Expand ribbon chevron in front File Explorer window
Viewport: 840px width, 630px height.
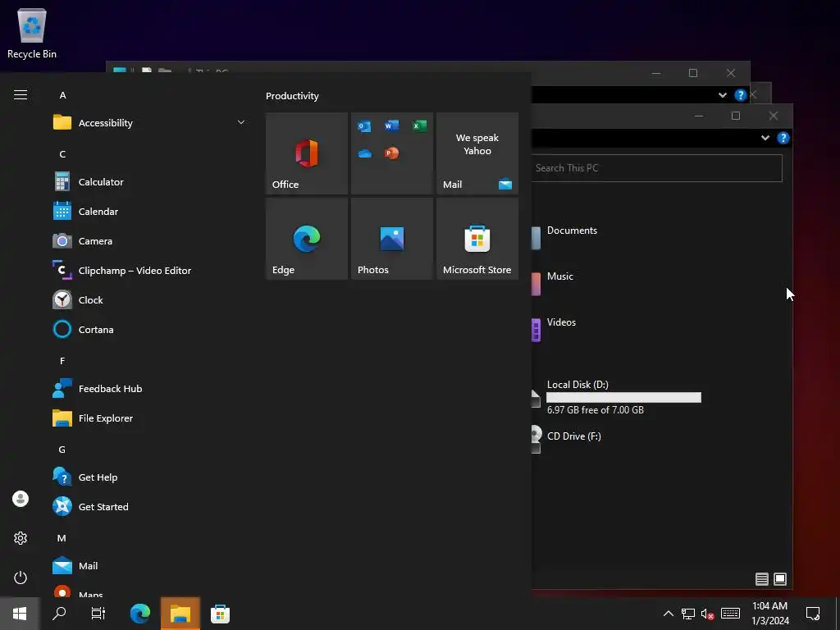(x=765, y=138)
